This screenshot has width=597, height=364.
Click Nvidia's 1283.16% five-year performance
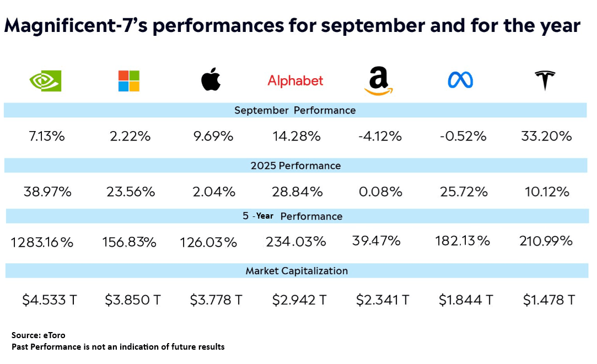click(x=42, y=242)
